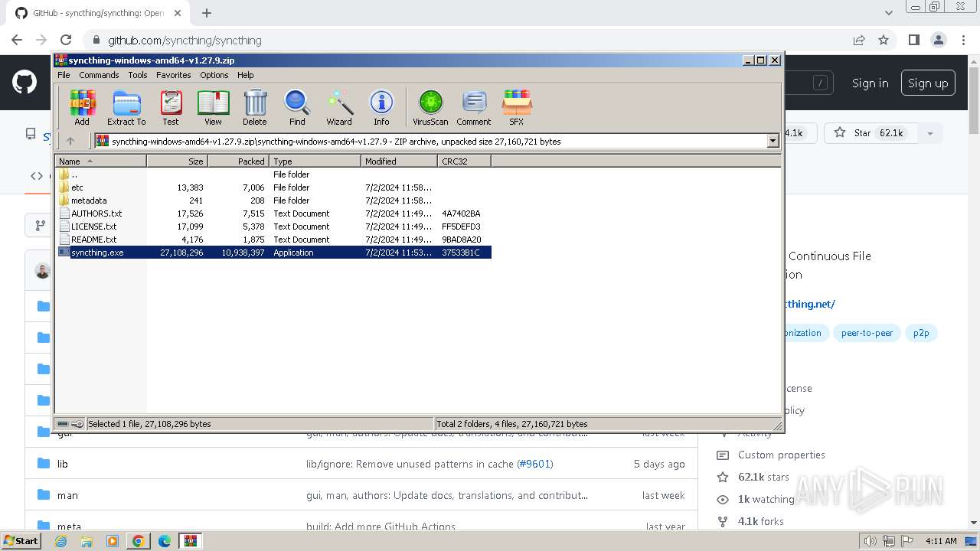The height and width of the screenshot is (551, 980).
Task: Select README.txt in the file list
Action: tap(274, 240)
